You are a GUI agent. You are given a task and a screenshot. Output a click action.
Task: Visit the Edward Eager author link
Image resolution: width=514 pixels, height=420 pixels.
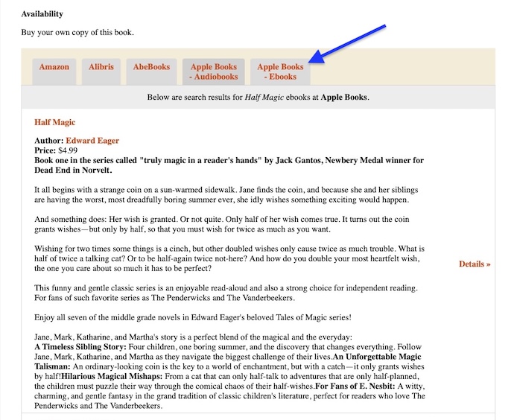click(x=92, y=141)
